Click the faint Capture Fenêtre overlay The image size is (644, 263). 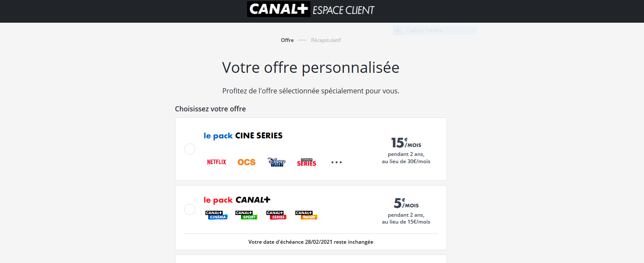pos(435,30)
